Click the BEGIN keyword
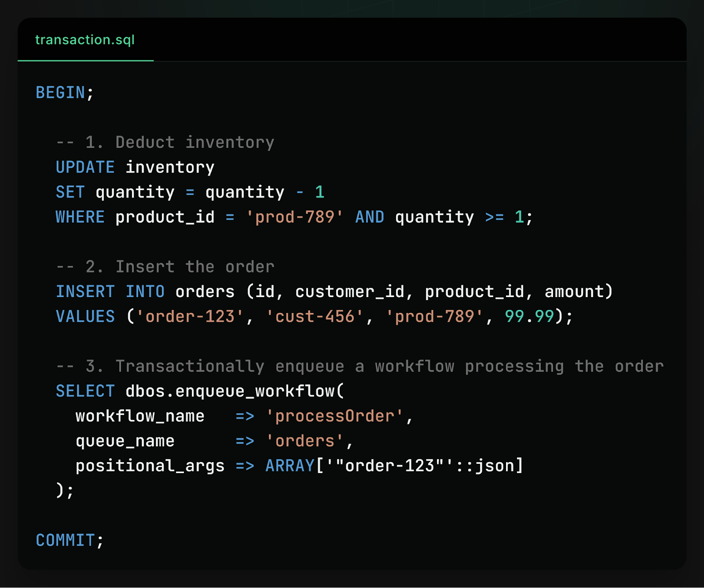Viewport: 704px width, 588px height. (60, 92)
